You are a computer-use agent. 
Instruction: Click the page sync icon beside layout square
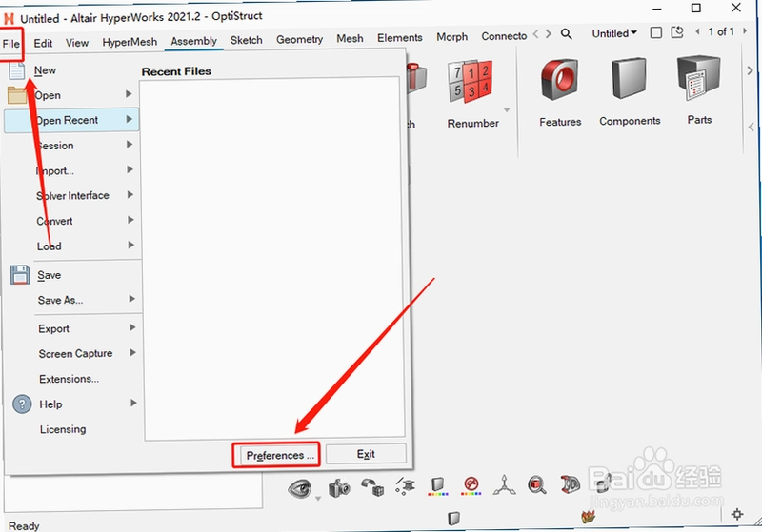pyautogui.click(x=677, y=32)
